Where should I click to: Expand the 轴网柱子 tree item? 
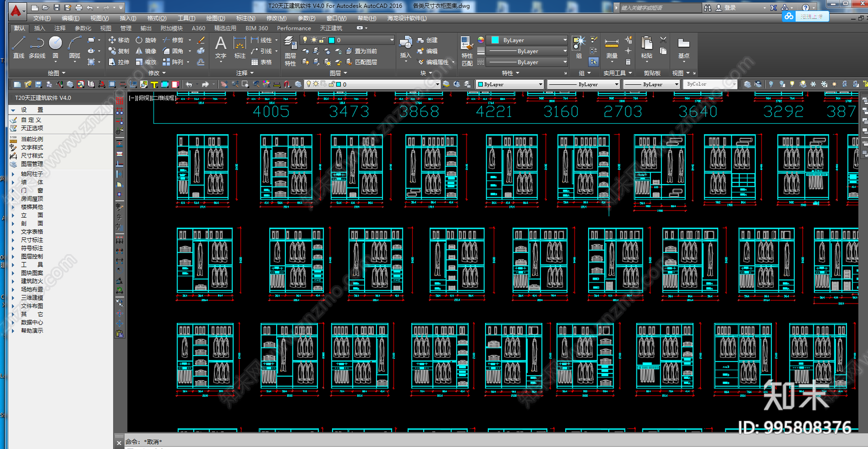13,174
